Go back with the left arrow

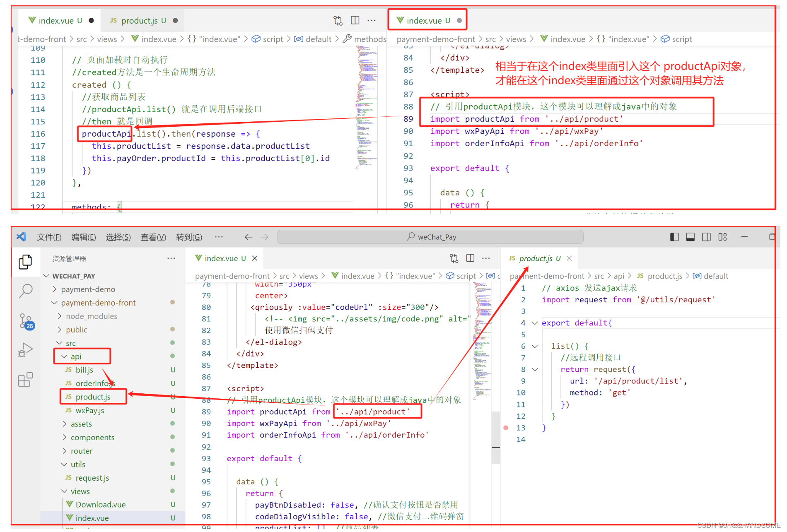(249, 237)
